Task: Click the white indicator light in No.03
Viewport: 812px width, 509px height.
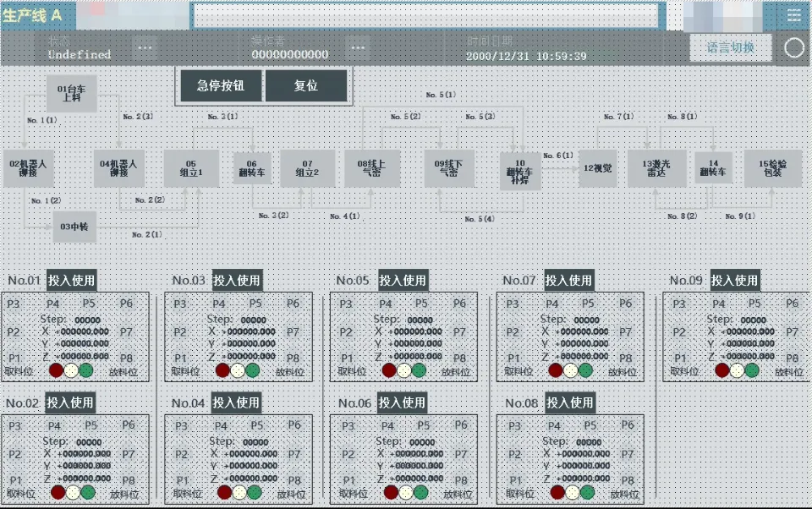Action: [x=238, y=370]
